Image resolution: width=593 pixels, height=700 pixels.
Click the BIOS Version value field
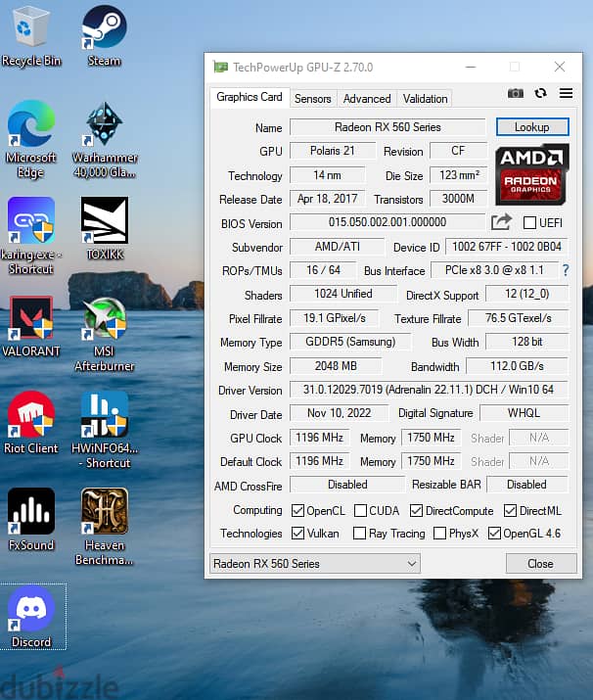(388, 222)
